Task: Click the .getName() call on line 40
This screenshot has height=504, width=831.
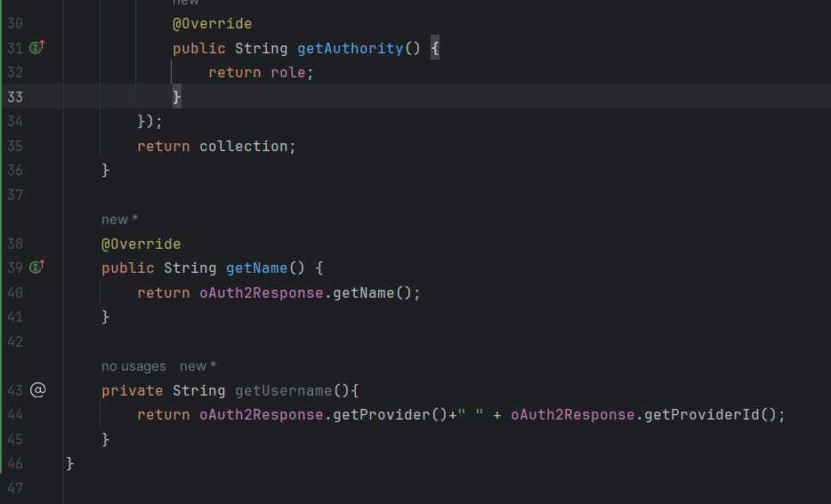Action: tap(372, 292)
